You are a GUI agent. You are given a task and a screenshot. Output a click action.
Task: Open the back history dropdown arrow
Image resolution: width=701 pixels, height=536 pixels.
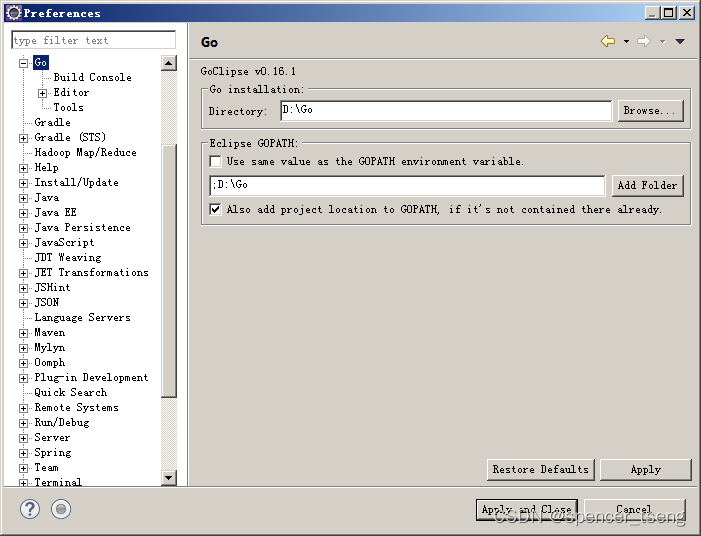click(626, 42)
